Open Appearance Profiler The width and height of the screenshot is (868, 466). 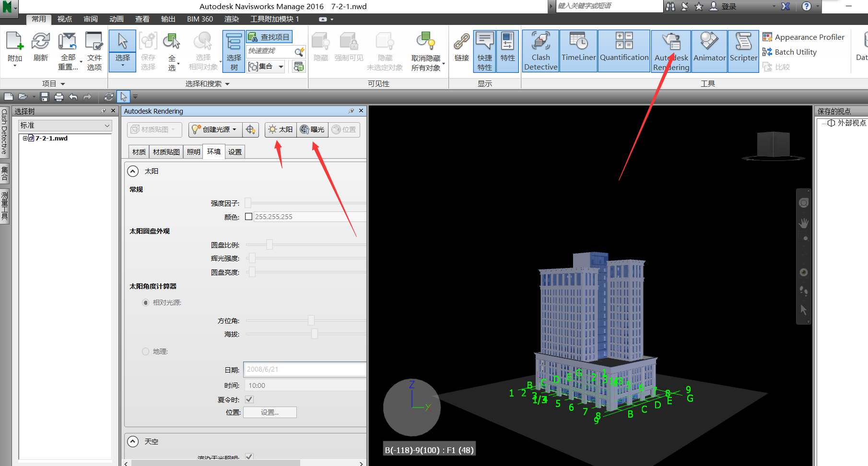point(804,37)
